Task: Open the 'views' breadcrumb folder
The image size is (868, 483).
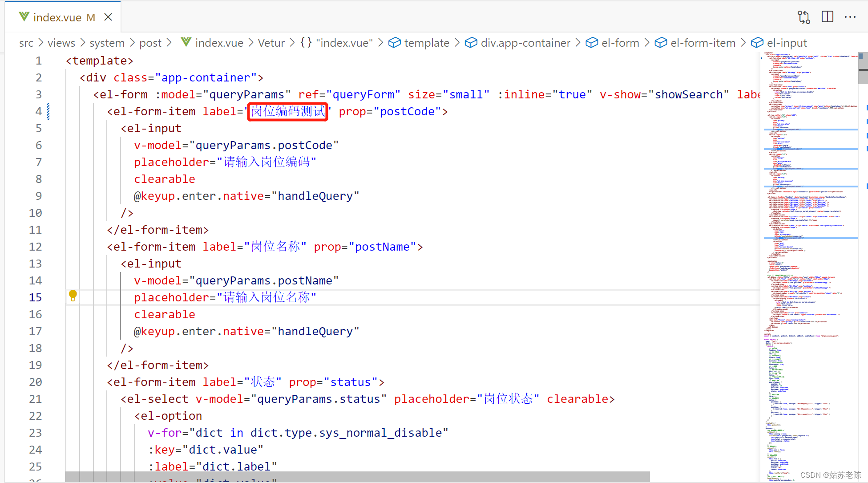Action: point(61,43)
